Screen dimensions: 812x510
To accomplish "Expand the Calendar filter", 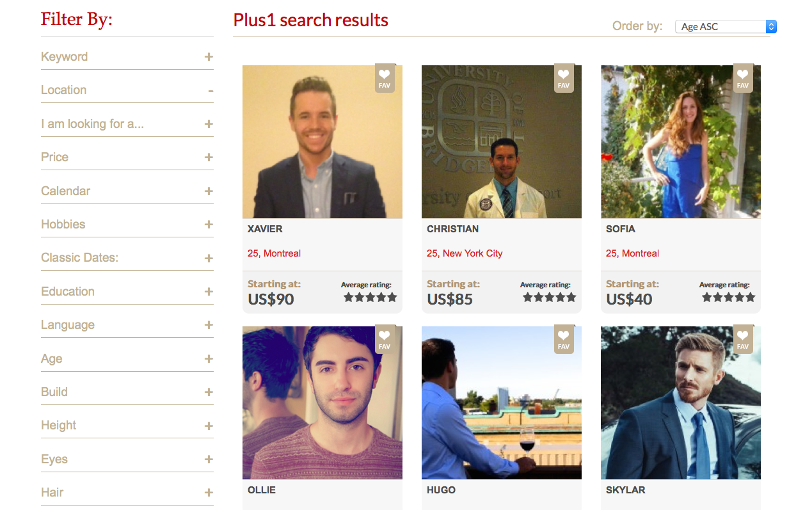I will pyautogui.click(x=209, y=191).
